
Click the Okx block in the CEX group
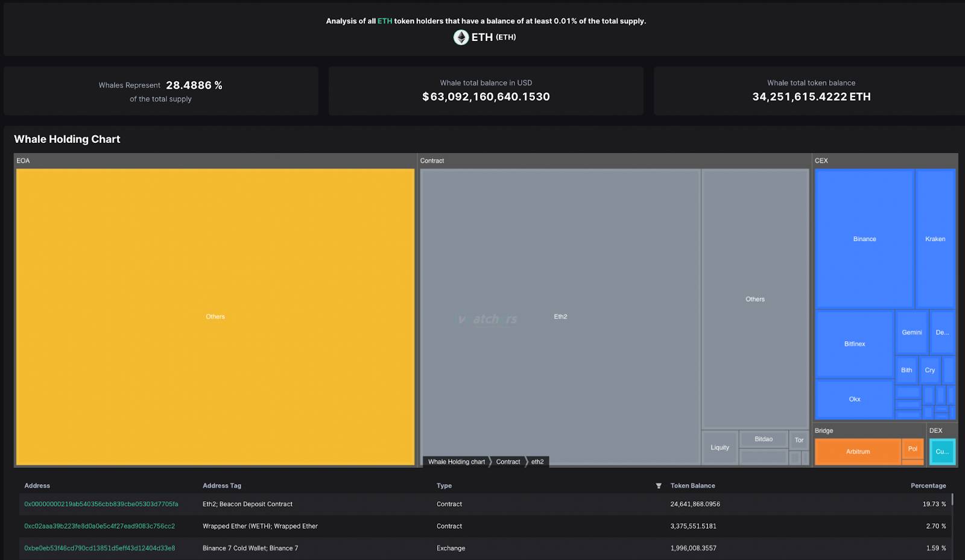855,399
